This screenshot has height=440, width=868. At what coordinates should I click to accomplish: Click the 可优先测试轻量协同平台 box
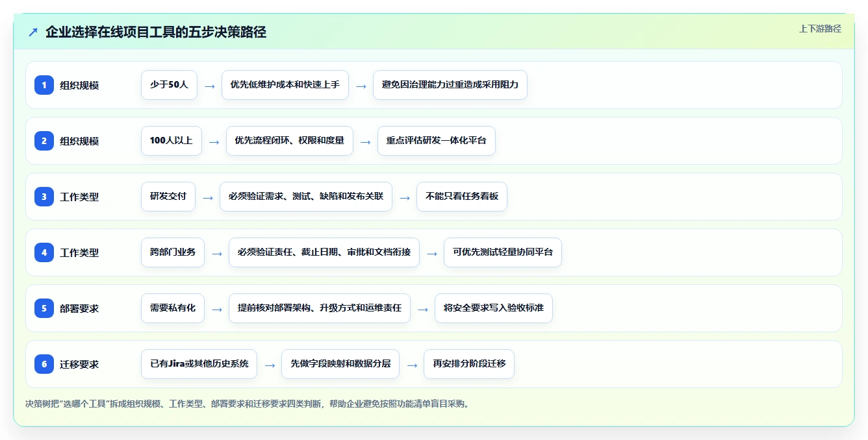tap(503, 252)
